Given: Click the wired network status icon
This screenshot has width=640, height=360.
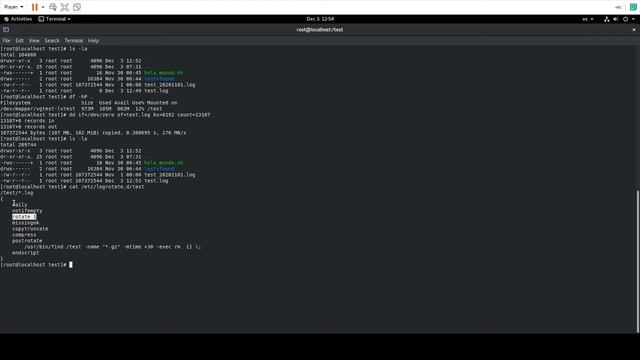Looking at the screenshot, I should pos(607,19).
